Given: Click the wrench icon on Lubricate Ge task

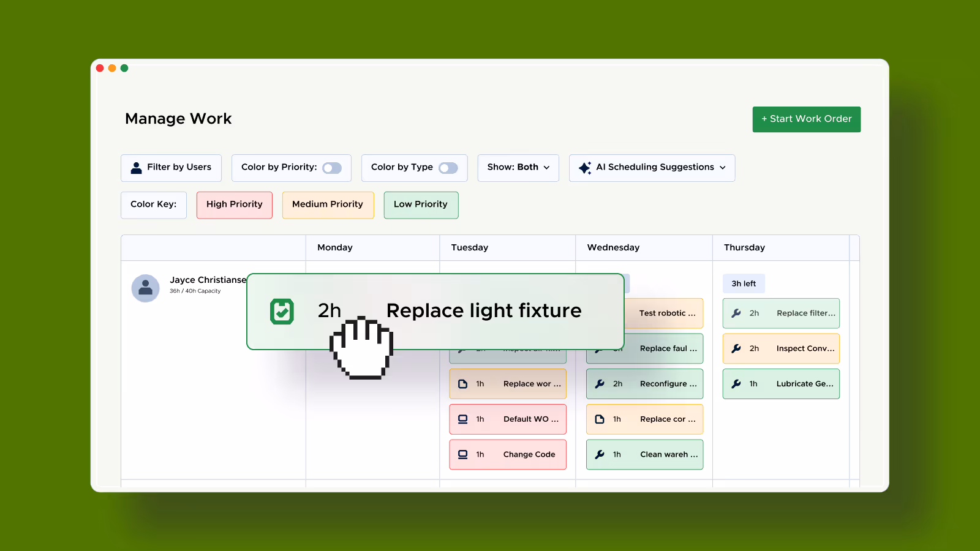Looking at the screenshot, I should pyautogui.click(x=736, y=383).
